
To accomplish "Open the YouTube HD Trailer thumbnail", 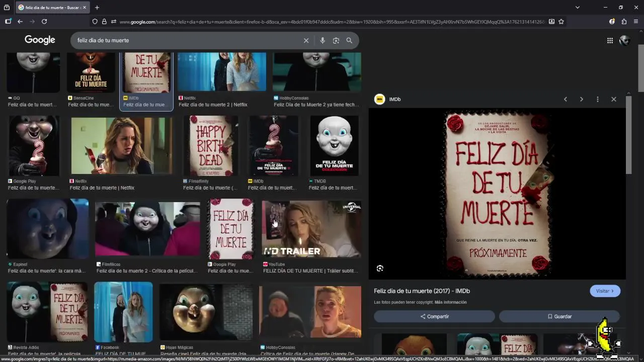I will tap(311, 229).
